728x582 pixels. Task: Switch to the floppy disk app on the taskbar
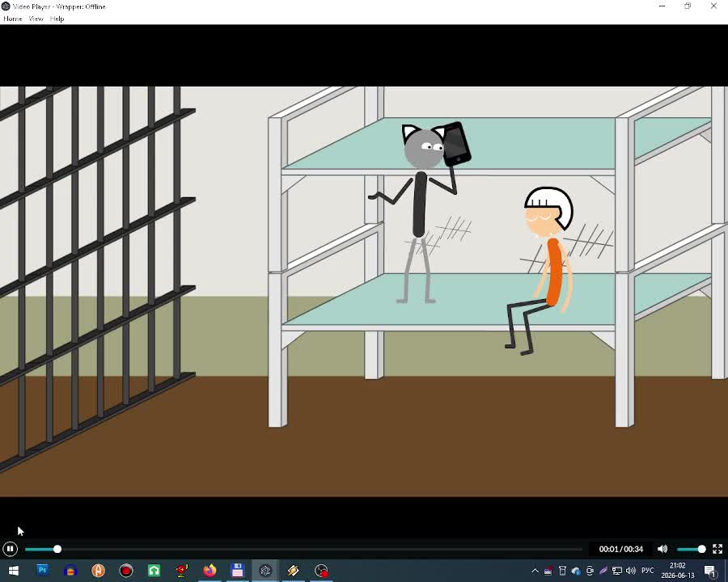coord(238,571)
